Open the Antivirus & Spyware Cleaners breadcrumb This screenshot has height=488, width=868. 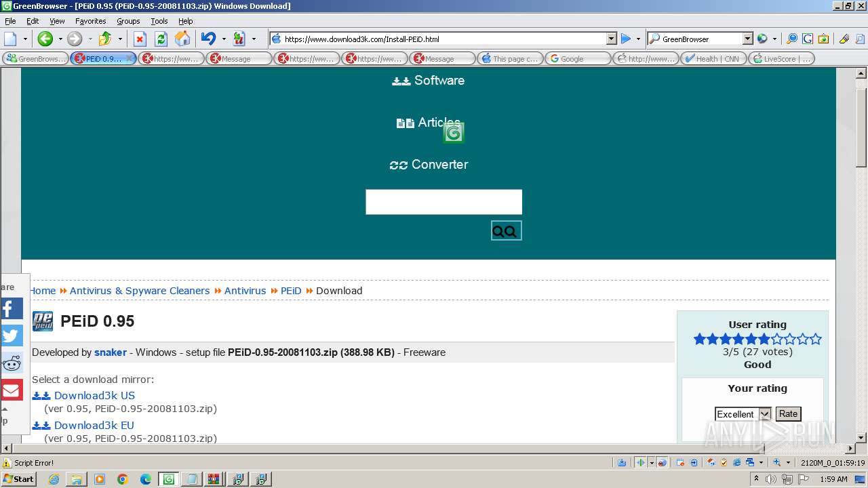(x=140, y=291)
